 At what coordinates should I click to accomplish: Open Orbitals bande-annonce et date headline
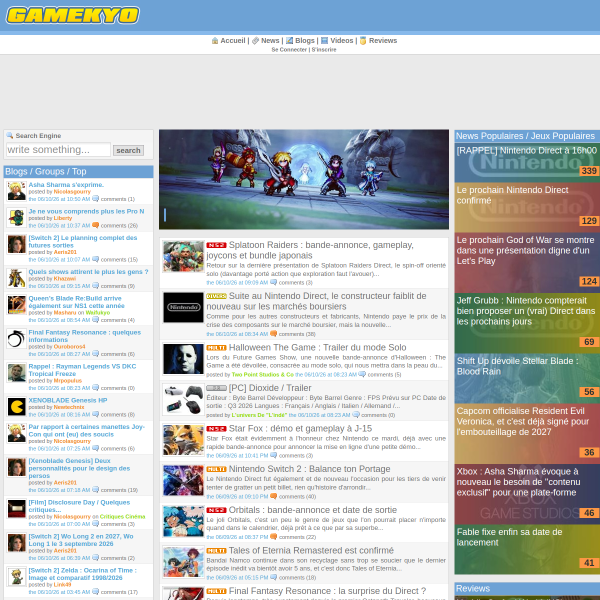click(313, 510)
